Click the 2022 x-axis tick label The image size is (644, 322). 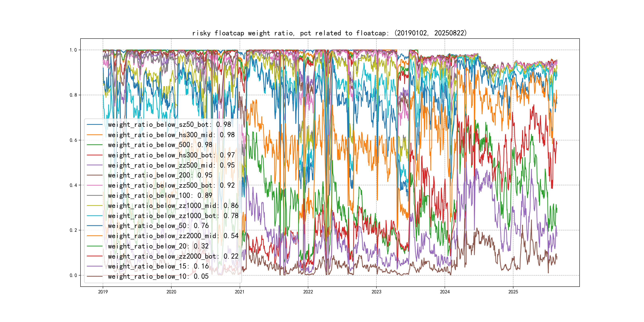pos(308,292)
